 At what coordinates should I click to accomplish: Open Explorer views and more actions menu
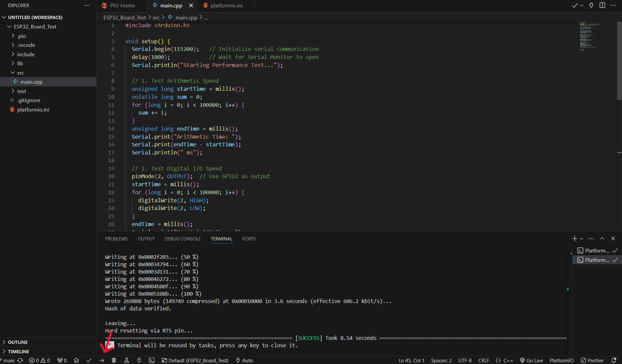(87, 5)
